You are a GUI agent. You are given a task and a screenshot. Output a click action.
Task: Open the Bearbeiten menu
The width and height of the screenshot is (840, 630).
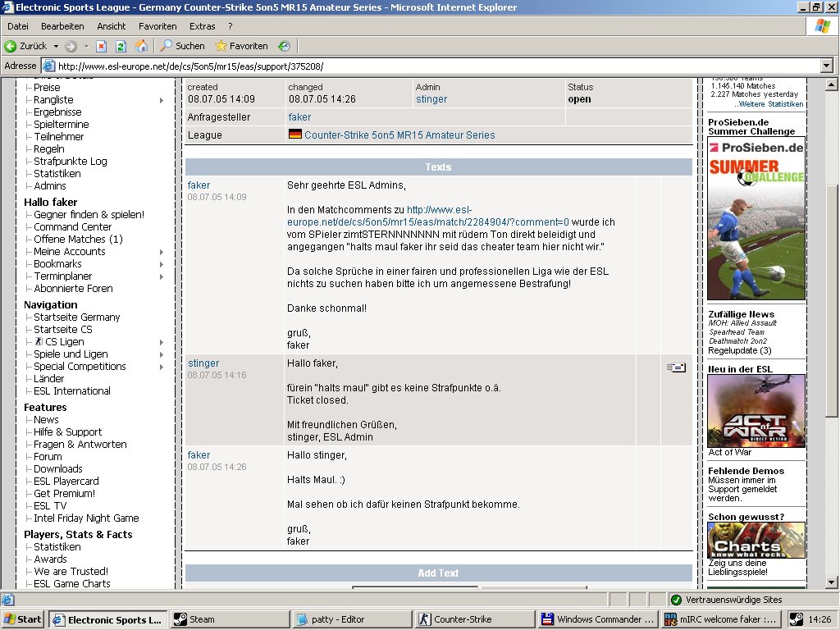click(62, 26)
